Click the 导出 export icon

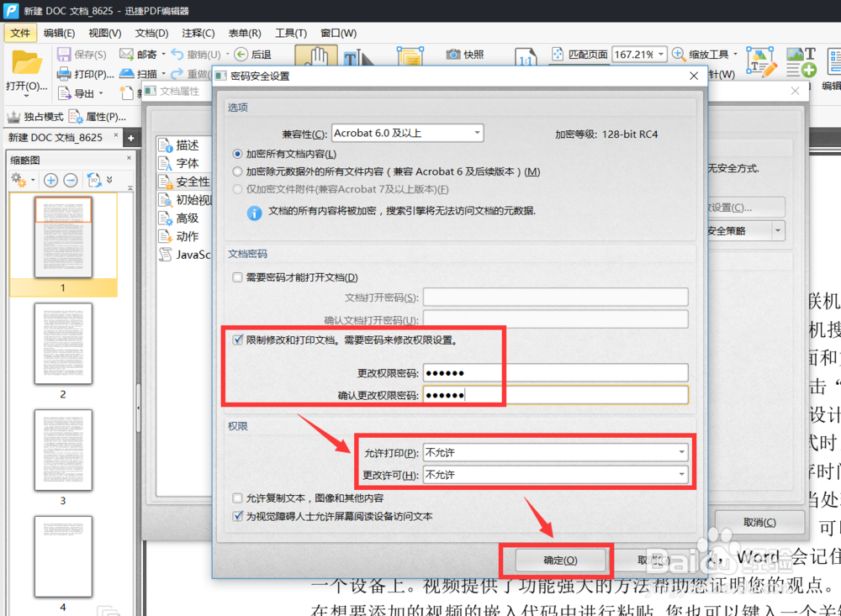(x=65, y=93)
